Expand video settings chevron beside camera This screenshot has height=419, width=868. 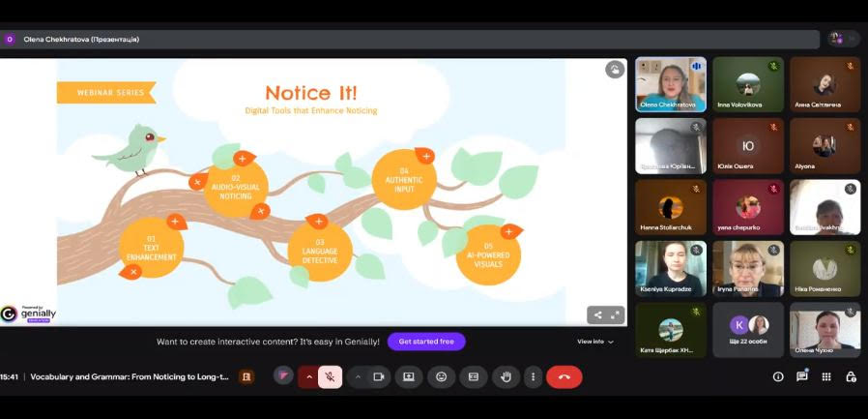pyautogui.click(x=358, y=376)
